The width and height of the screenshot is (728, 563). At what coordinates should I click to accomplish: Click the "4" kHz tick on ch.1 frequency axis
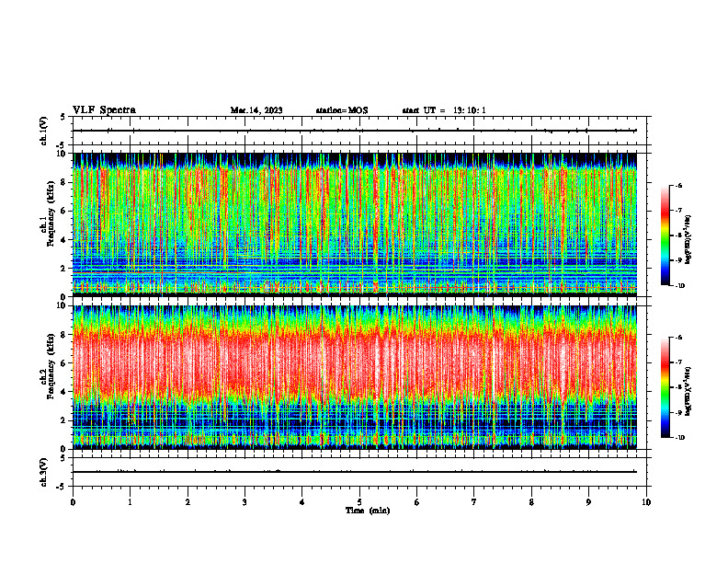(64, 240)
